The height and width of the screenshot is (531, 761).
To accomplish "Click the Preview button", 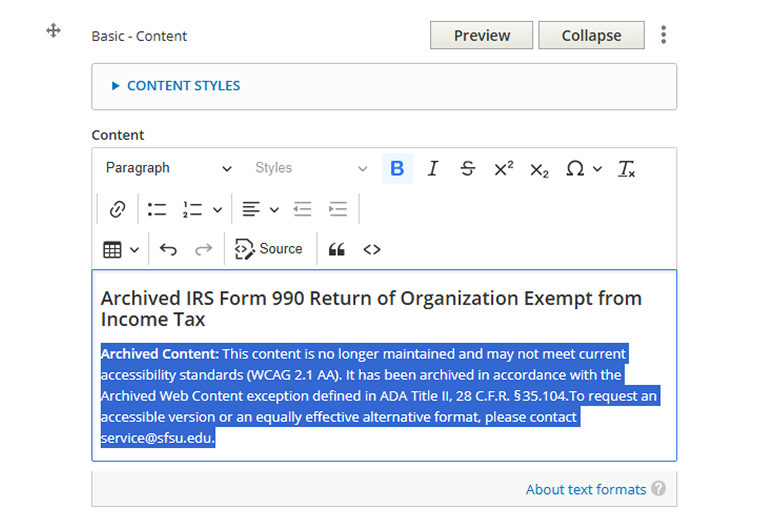I will pyautogui.click(x=481, y=35).
